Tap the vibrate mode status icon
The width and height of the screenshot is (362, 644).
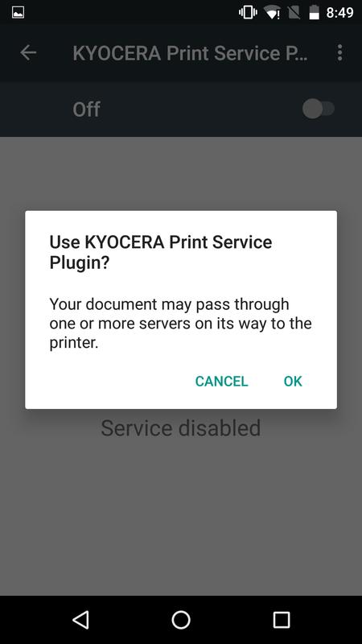pyautogui.click(x=248, y=13)
